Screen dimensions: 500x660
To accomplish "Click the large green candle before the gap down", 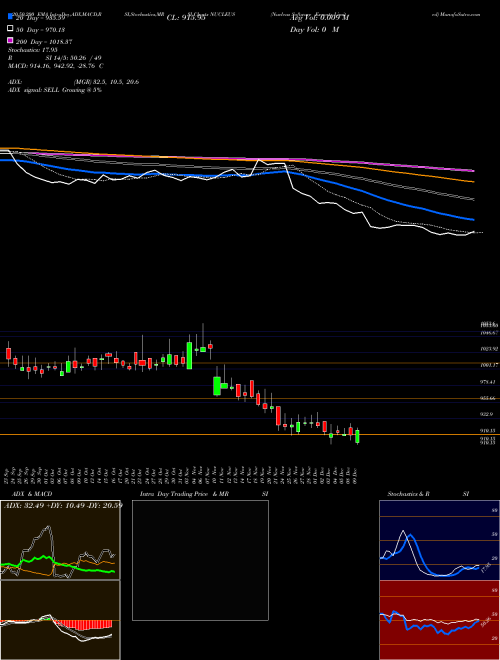I will click(x=189, y=354).
